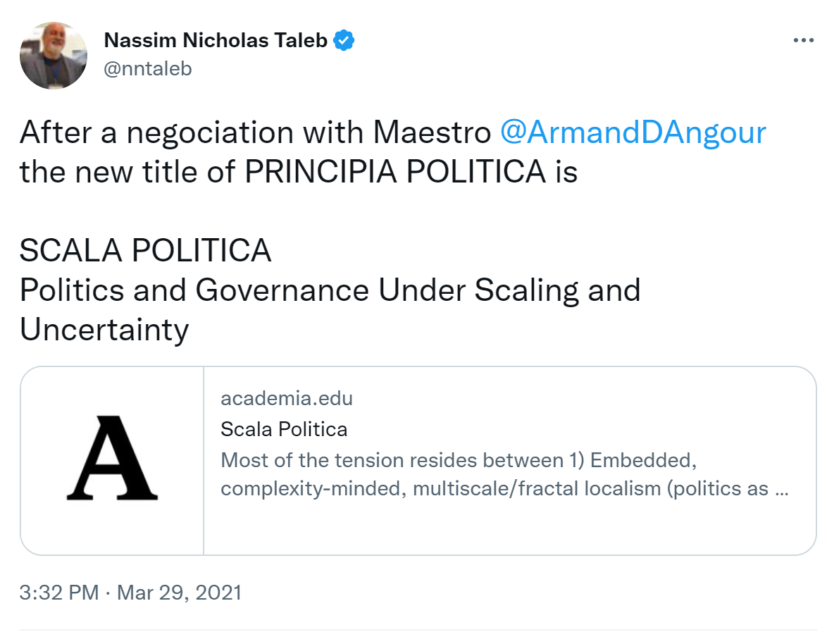Visit the @ArmandDAngour mention
827x644 pixels.
click(x=633, y=132)
